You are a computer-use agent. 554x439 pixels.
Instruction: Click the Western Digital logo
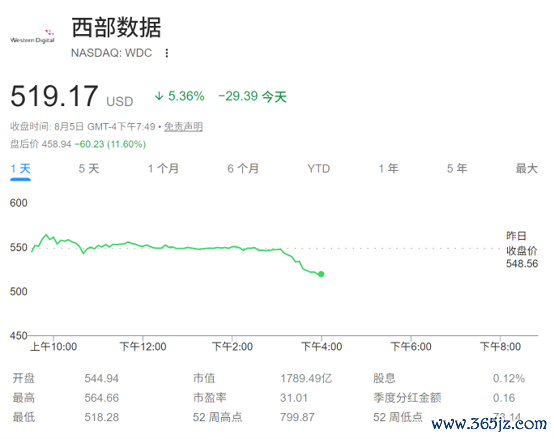(32, 37)
